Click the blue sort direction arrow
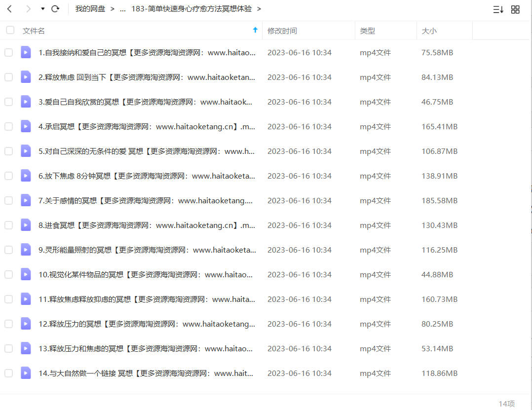The height and width of the screenshot is (410, 532). pos(255,30)
